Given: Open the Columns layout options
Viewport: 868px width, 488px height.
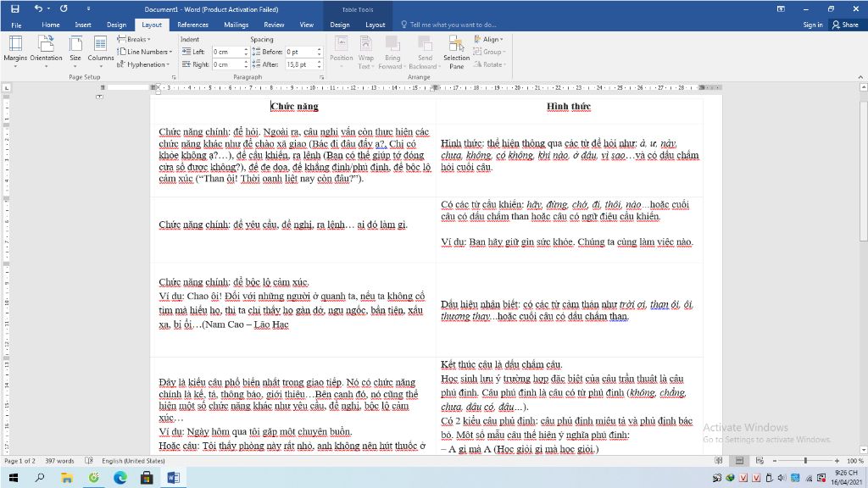Looking at the screenshot, I should click(x=100, y=52).
